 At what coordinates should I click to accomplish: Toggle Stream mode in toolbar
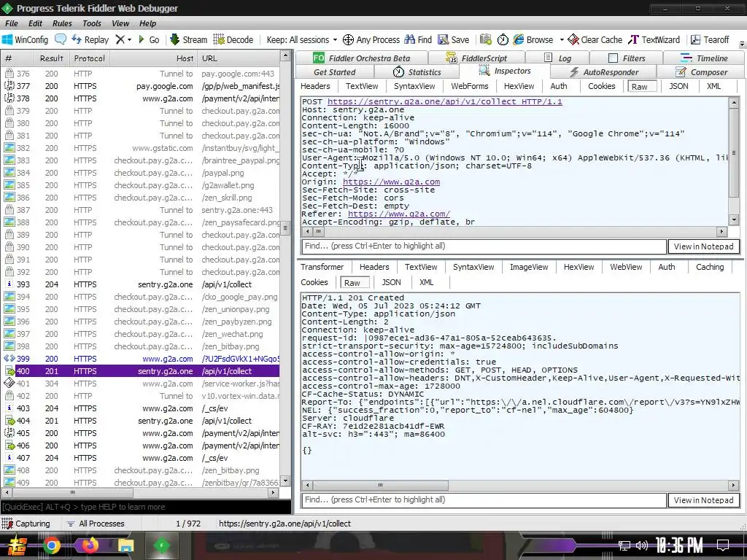pos(189,39)
